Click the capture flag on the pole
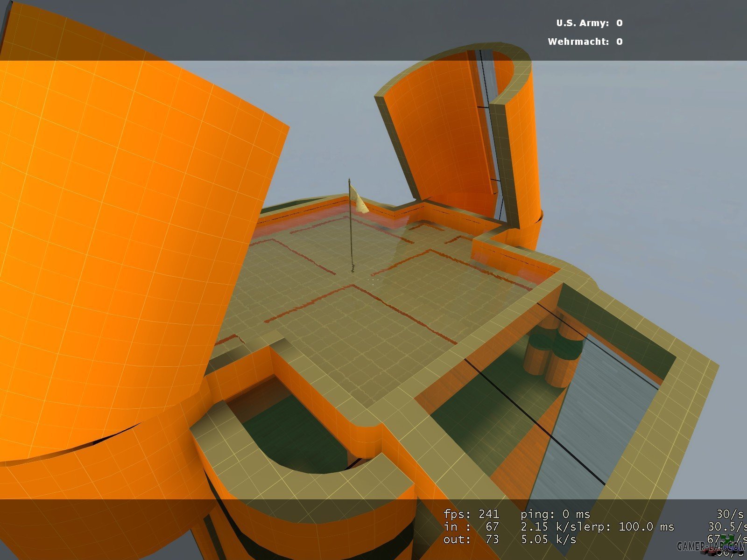 click(359, 198)
